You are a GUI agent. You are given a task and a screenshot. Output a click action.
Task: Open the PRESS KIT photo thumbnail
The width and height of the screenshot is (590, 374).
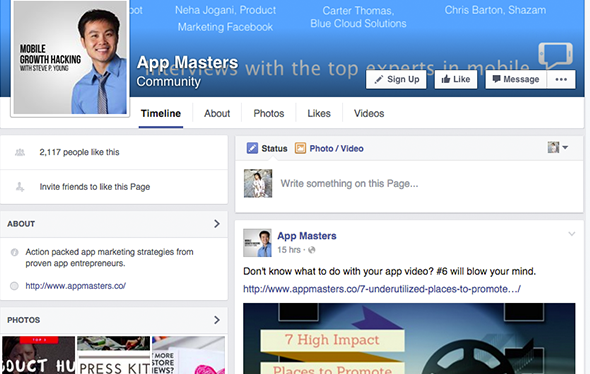(x=113, y=355)
